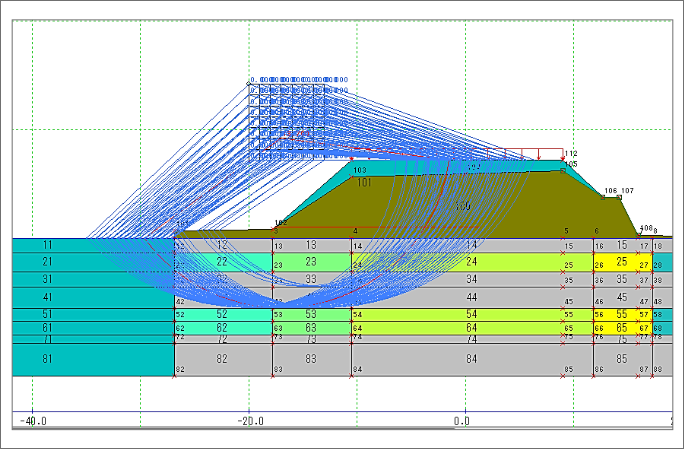Click the large zone label 22 in the aquamarine band

222,261
